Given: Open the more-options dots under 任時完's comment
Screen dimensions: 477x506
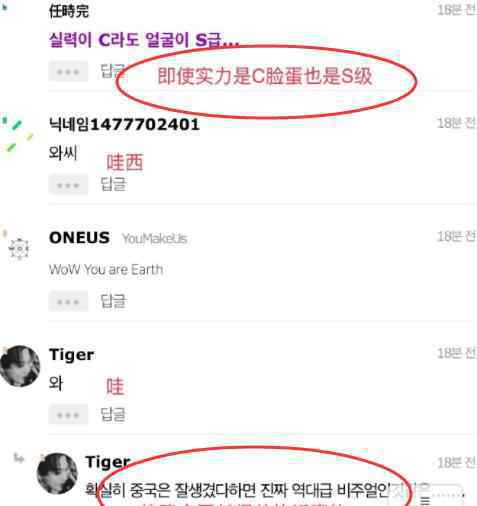Looking at the screenshot, I should pos(68,71).
